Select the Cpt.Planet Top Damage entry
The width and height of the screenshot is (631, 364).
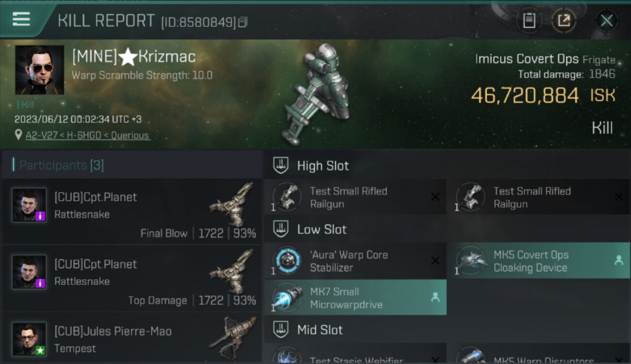132,279
